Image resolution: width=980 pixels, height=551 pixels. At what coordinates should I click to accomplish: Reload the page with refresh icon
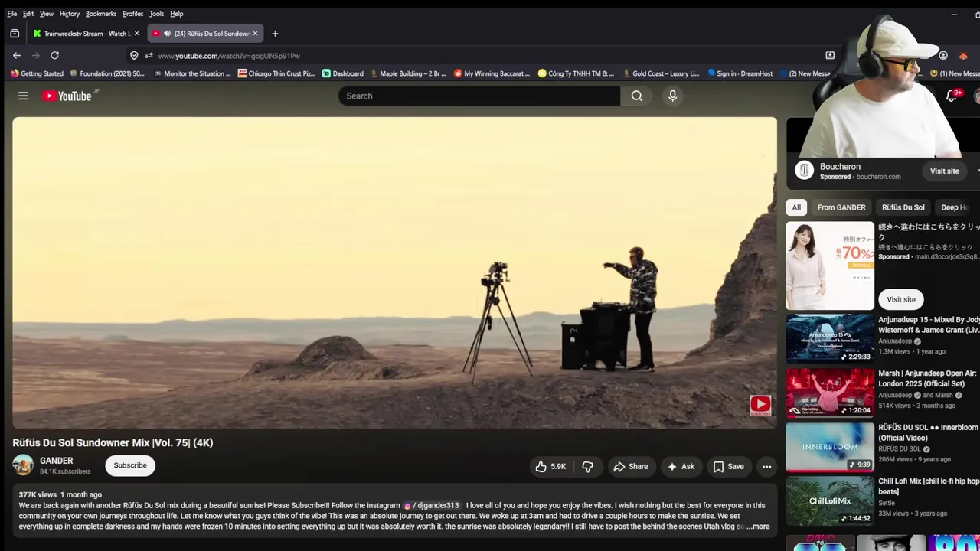(54, 55)
